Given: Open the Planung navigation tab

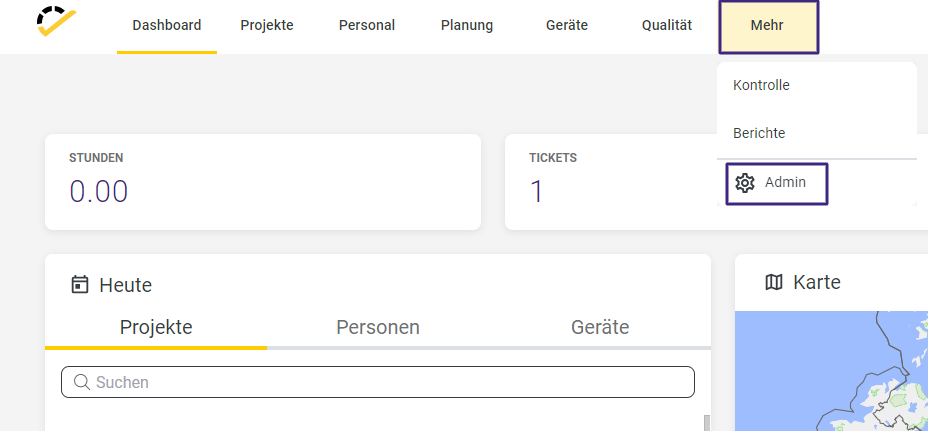Looking at the screenshot, I should 467,26.
